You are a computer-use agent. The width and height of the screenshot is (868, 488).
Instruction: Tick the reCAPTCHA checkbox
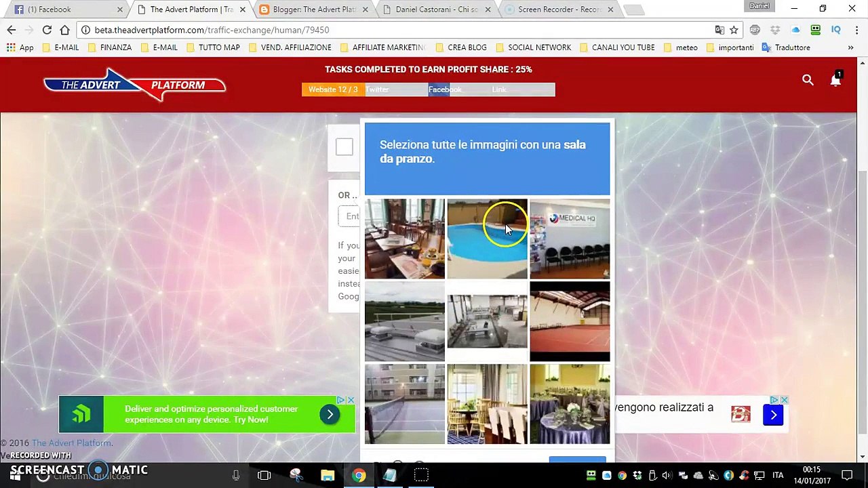coord(344,146)
